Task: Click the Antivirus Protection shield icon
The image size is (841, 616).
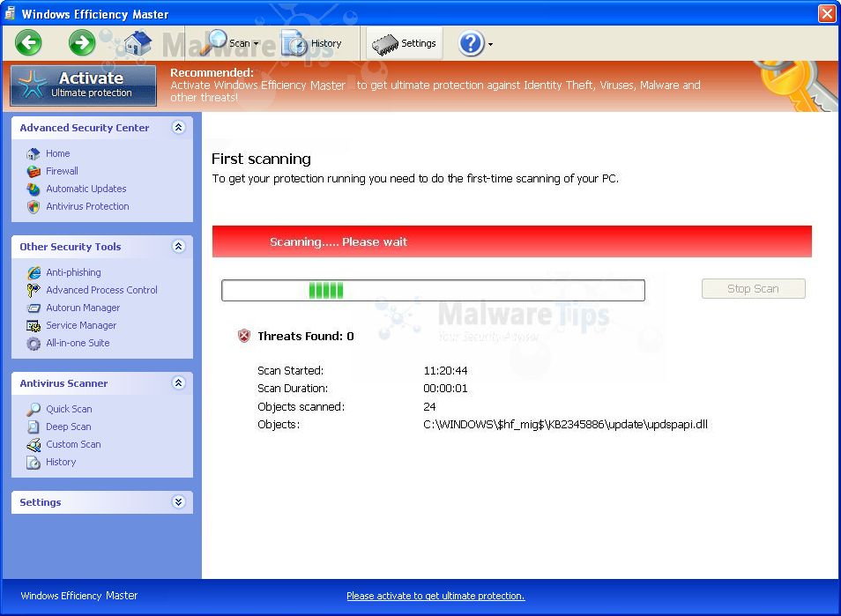Action: click(33, 207)
